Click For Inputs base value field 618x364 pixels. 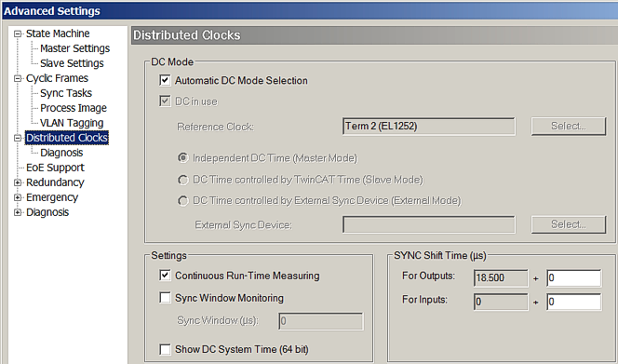pyautogui.click(x=501, y=302)
